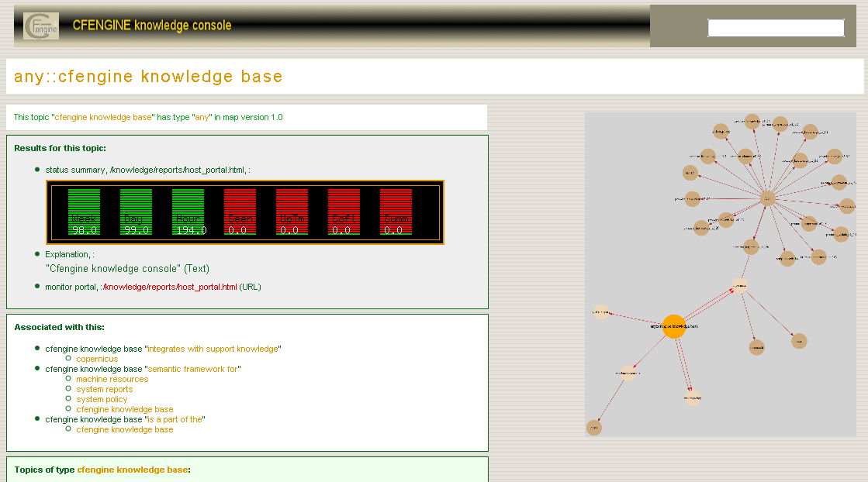The width and height of the screenshot is (868, 482).
Task: Click the red Comm status meter
Action: pyautogui.click(x=396, y=212)
